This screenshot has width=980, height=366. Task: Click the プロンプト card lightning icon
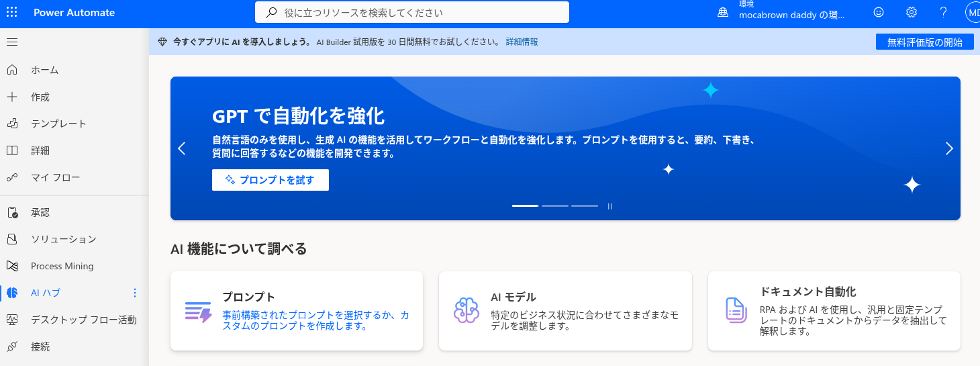(198, 312)
